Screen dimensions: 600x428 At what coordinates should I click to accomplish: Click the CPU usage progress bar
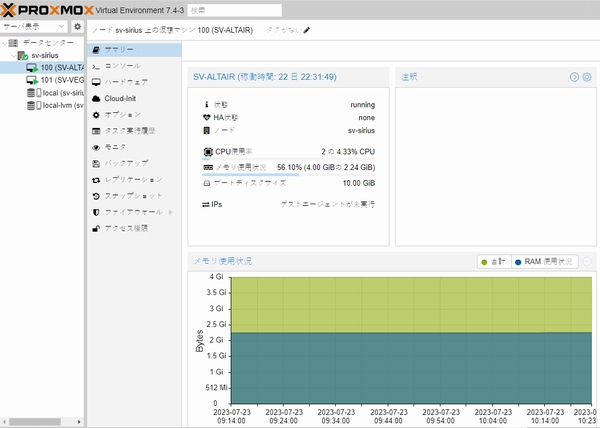pyautogui.click(x=289, y=158)
